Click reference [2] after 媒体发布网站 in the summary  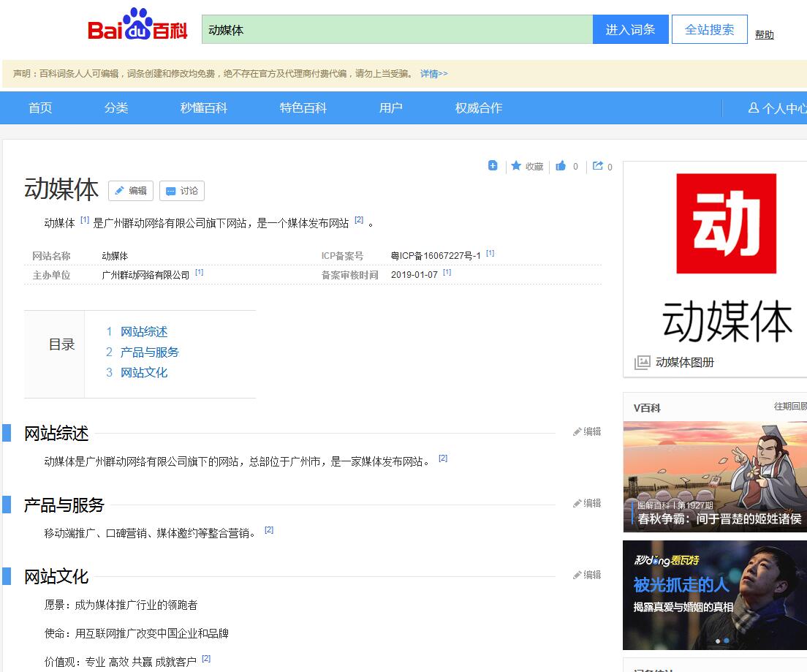(x=359, y=220)
